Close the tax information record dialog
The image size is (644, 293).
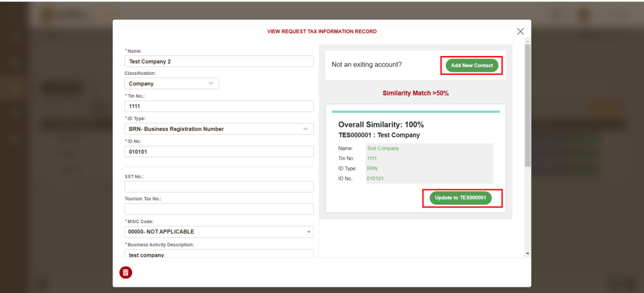520,31
